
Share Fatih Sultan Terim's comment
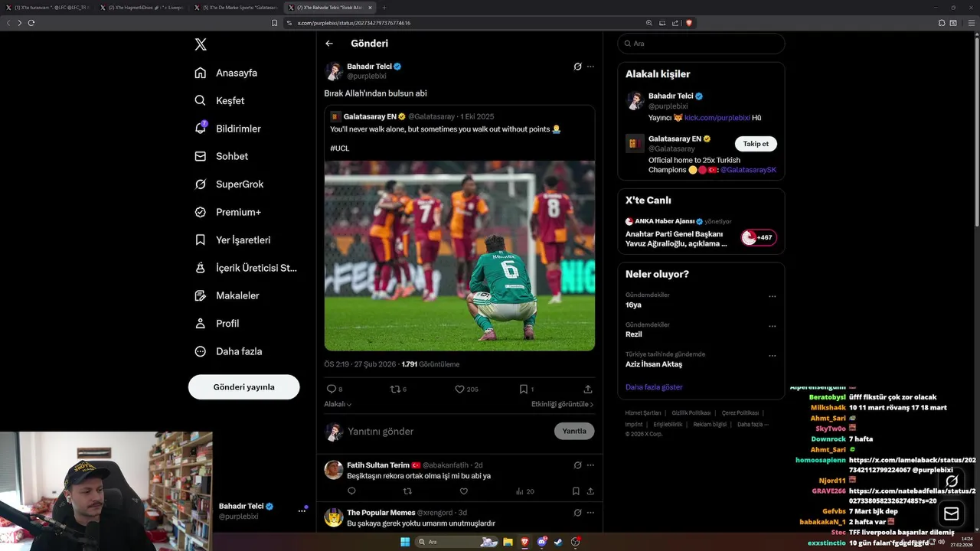[x=590, y=491]
